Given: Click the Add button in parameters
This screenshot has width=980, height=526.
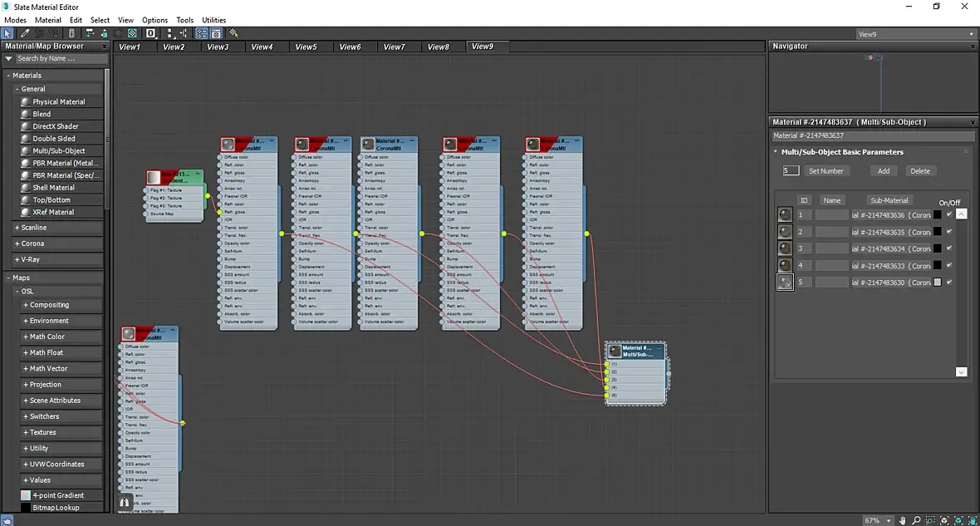Looking at the screenshot, I should [x=883, y=170].
